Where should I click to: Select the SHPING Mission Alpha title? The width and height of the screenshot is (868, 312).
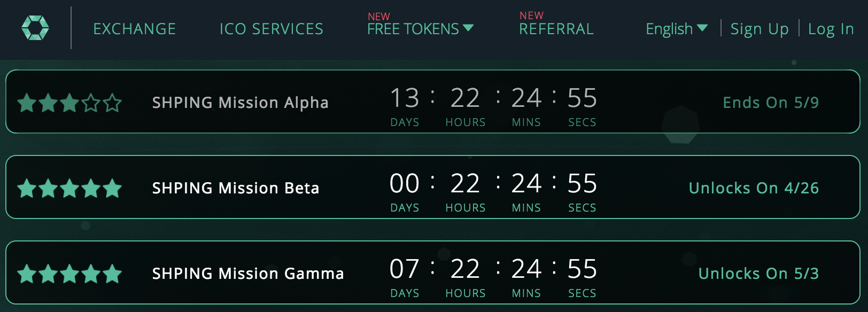(x=240, y=103)
